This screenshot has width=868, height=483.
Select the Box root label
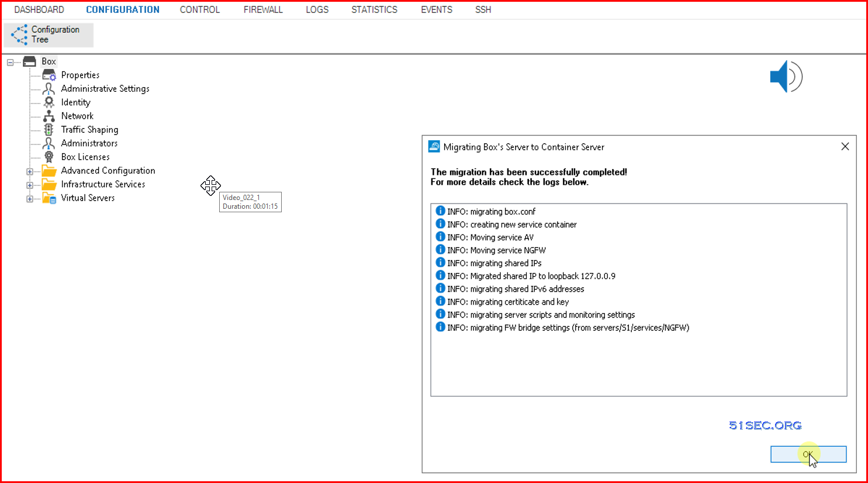click(49, 61)
